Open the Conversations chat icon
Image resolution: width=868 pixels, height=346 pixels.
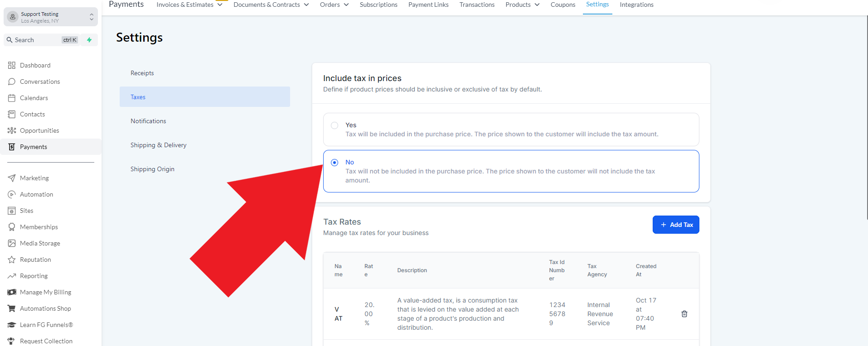12,82
